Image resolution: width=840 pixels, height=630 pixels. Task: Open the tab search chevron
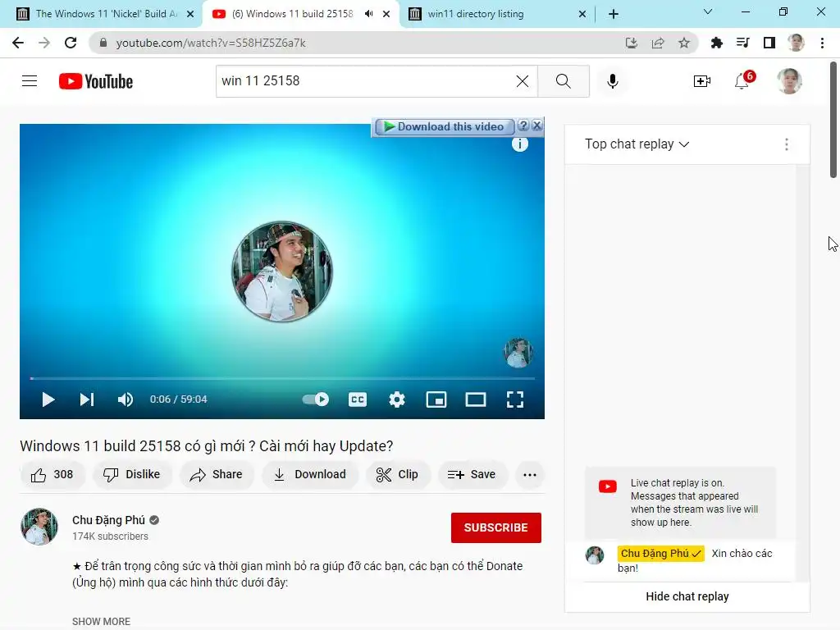click(708, 11)
